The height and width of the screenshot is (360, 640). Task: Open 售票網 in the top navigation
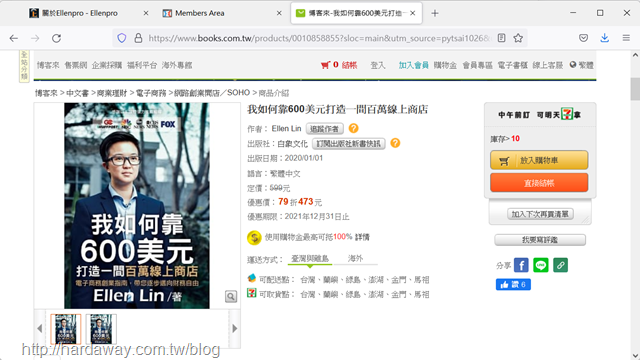point(76,65)
